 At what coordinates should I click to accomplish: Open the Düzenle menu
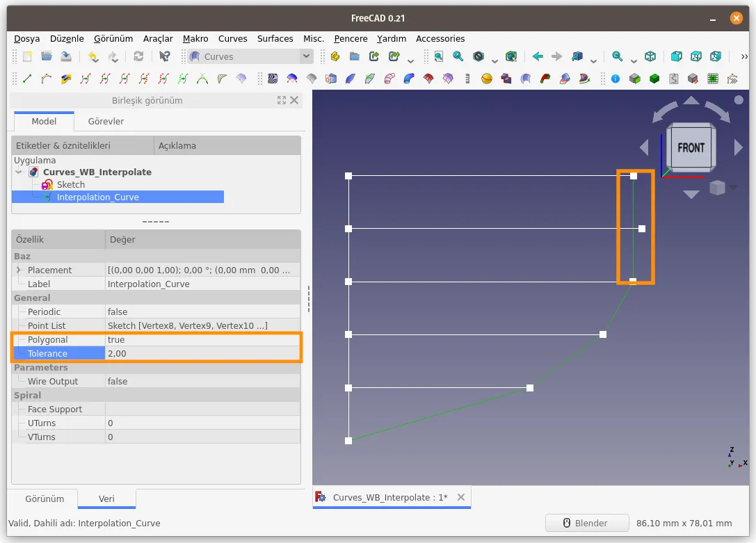pos(67,38)
